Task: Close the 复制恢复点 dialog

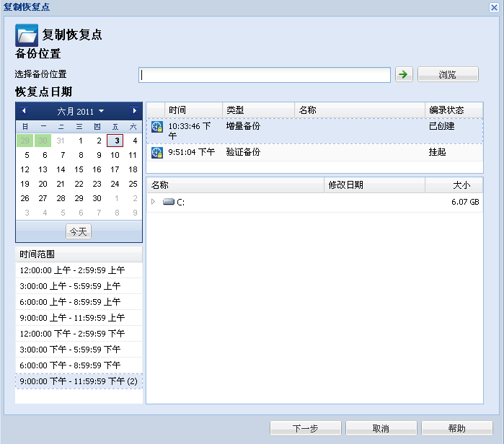Action: (x=494, y=7)
